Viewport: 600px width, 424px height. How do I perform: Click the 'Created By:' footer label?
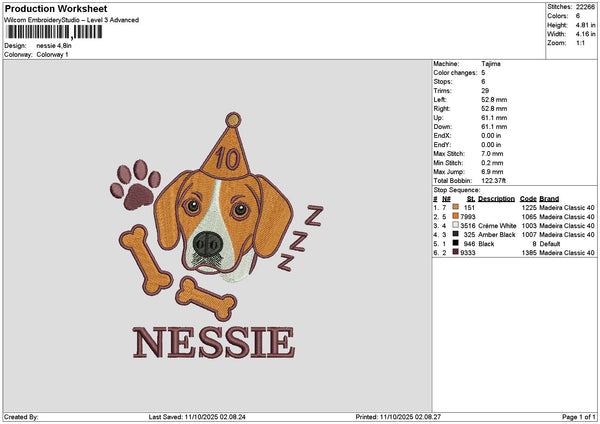click(x=21, y=417)
